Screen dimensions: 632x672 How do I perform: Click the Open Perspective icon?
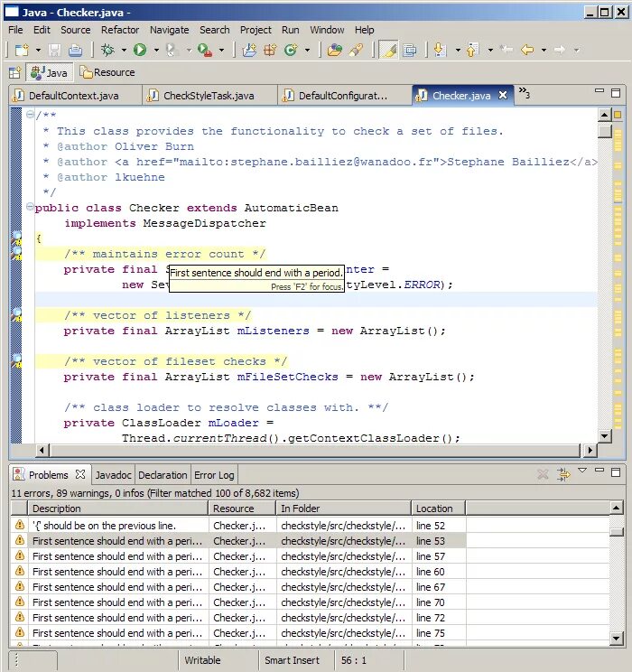[x=14, y=72]
